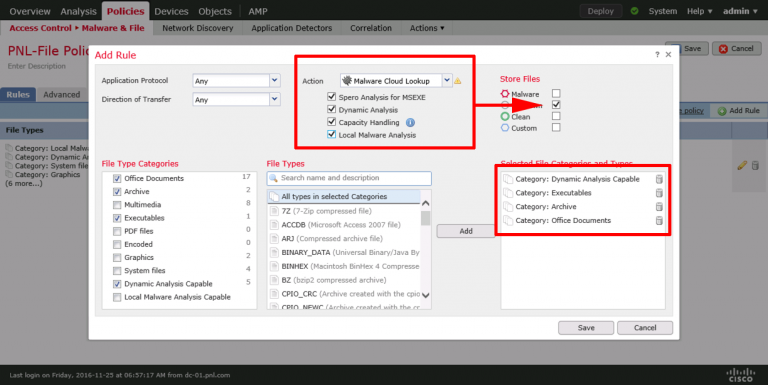Remove Category: Office Documents trash icon
The width and height of the screenshot is (768, 385).
tap(659, 220)
